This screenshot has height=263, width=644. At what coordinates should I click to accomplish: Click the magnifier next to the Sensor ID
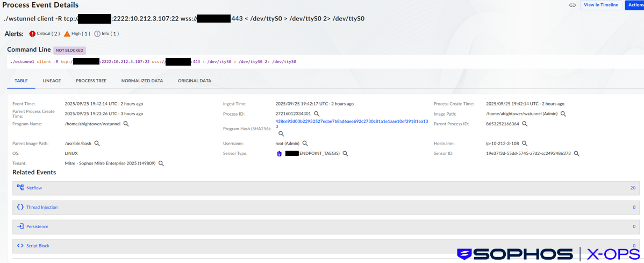click(x=576, y=153)
